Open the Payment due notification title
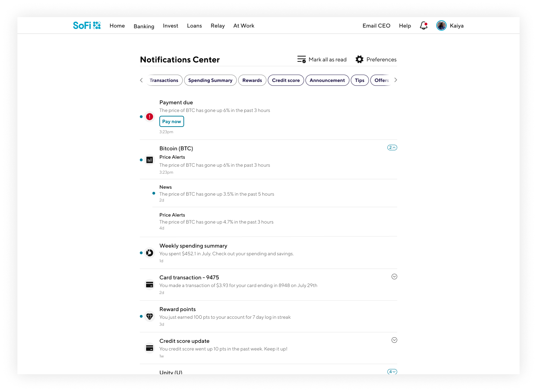The width and height of the screenshot is (537, 392). (x=176, y=103)
